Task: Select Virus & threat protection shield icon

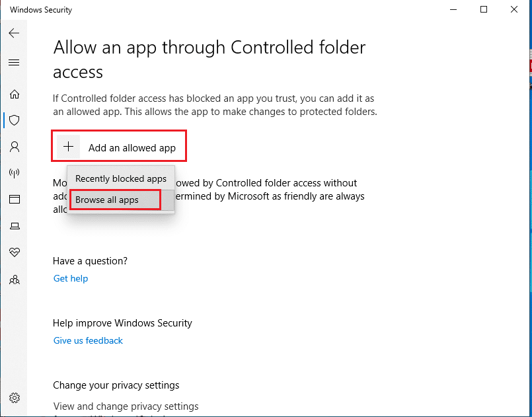Action: point(15,120)
